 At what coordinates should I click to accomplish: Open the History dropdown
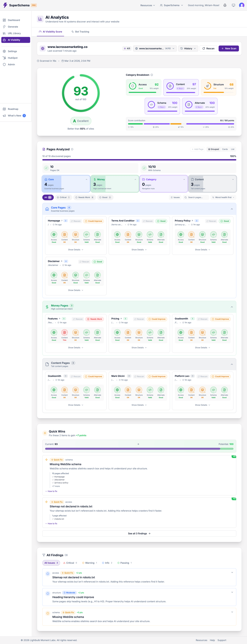click(x=188, y=49)
